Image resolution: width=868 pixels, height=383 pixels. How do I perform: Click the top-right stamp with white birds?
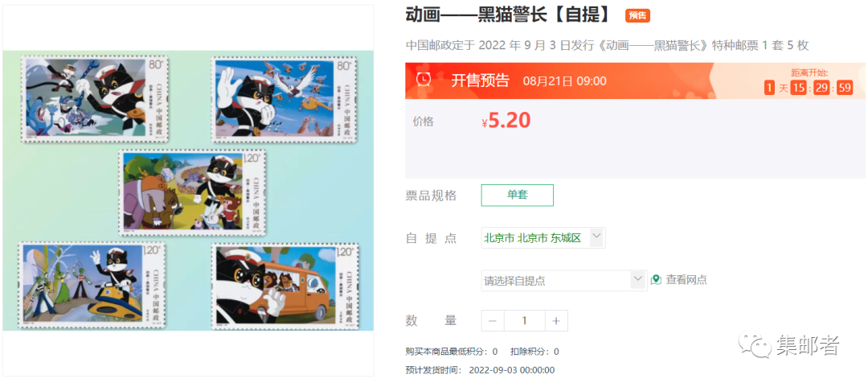pyautogui.click(x=285, y=99)
